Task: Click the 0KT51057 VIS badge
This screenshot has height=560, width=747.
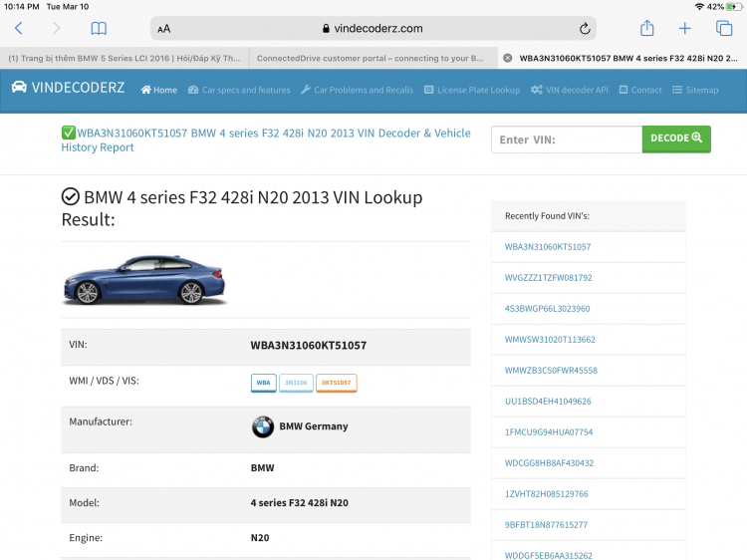Action: [337, 383]
